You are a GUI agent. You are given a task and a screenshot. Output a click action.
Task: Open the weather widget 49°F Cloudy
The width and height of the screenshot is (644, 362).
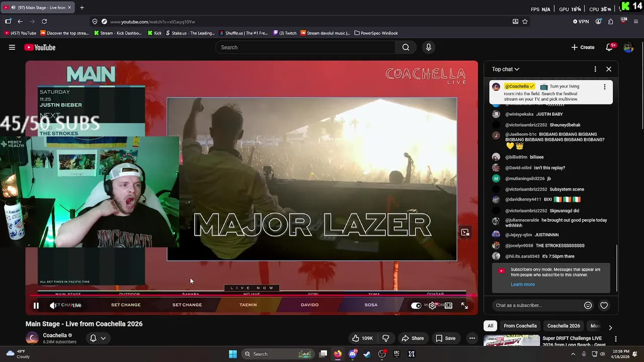pyautogui.click(x=17, y=354)
